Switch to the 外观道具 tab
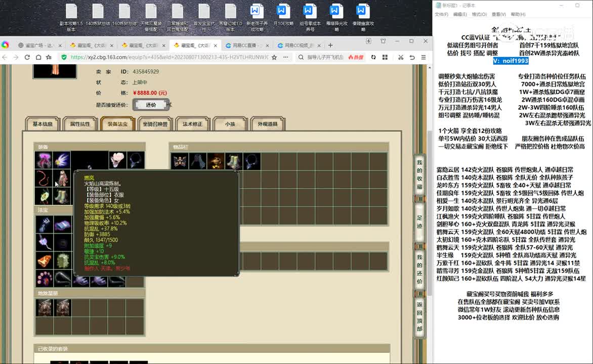 (267, 124)
